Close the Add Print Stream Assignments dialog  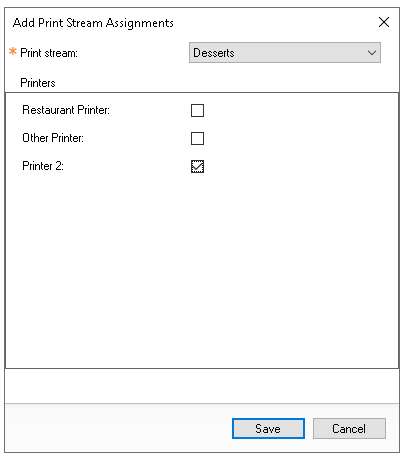coord(384,22)
